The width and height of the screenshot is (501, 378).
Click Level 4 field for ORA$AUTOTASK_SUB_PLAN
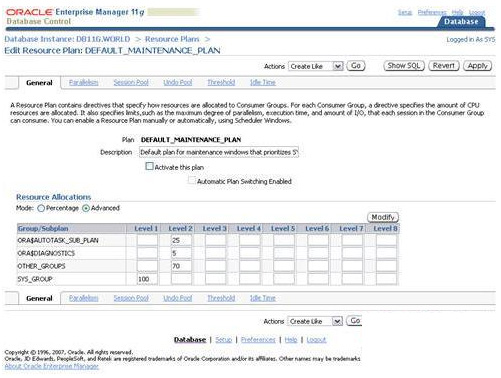pos(250,240)
